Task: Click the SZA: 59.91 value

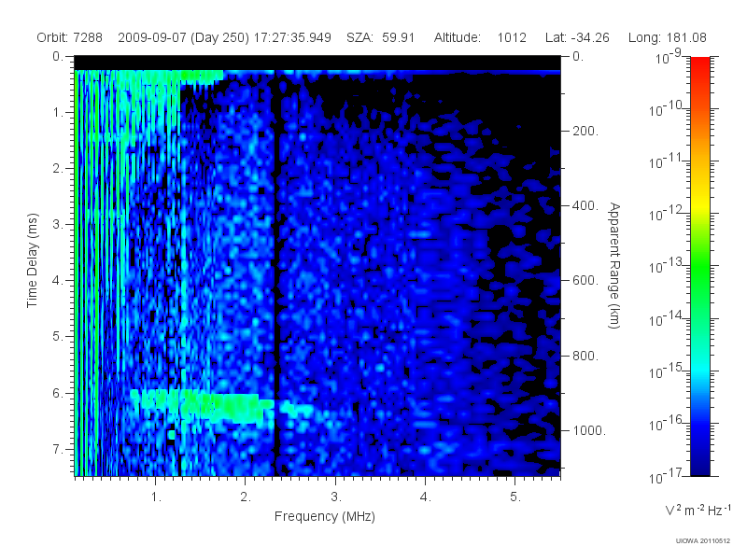Action: tap(381, 37)
